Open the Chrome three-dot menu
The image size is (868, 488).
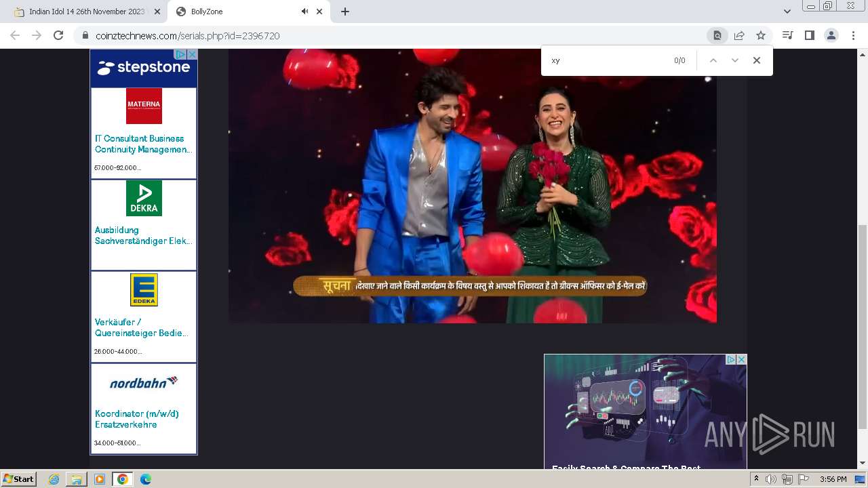click(853, 35)
